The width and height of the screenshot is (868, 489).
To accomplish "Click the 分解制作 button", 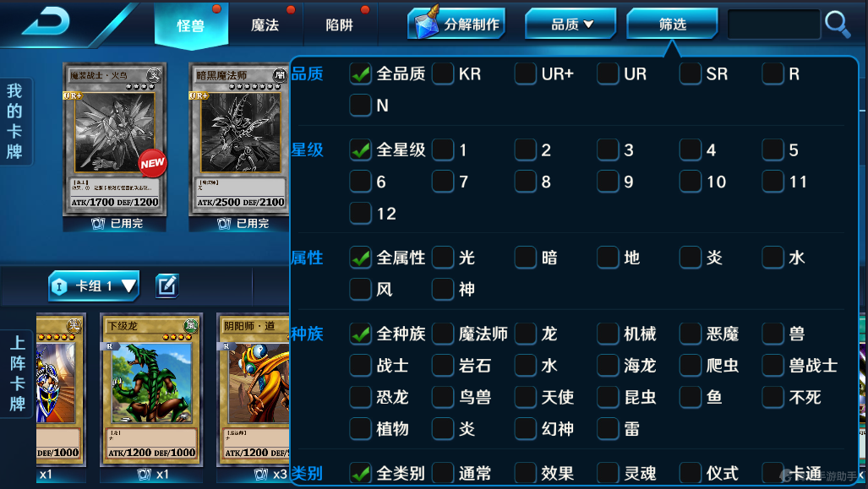I will 457,24.
